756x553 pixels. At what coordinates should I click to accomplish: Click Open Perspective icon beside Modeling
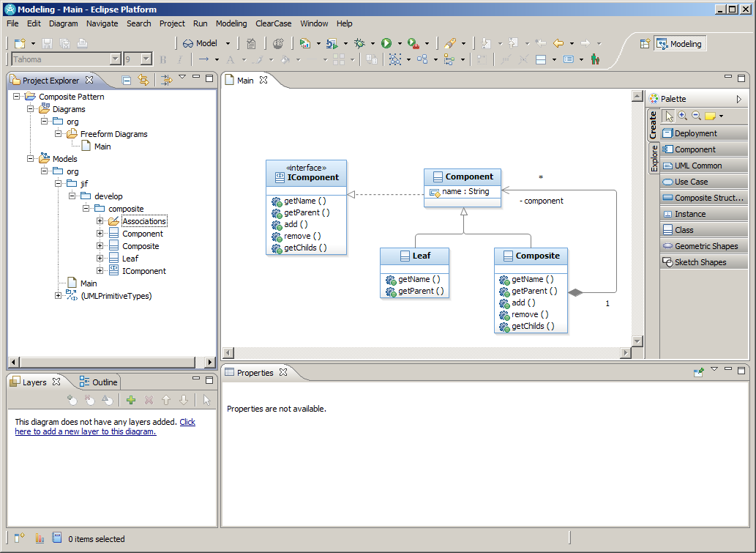pos(645,44)
